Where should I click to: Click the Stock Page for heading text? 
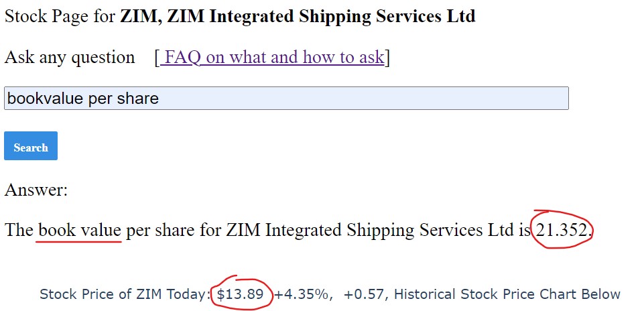click(60, 17)
